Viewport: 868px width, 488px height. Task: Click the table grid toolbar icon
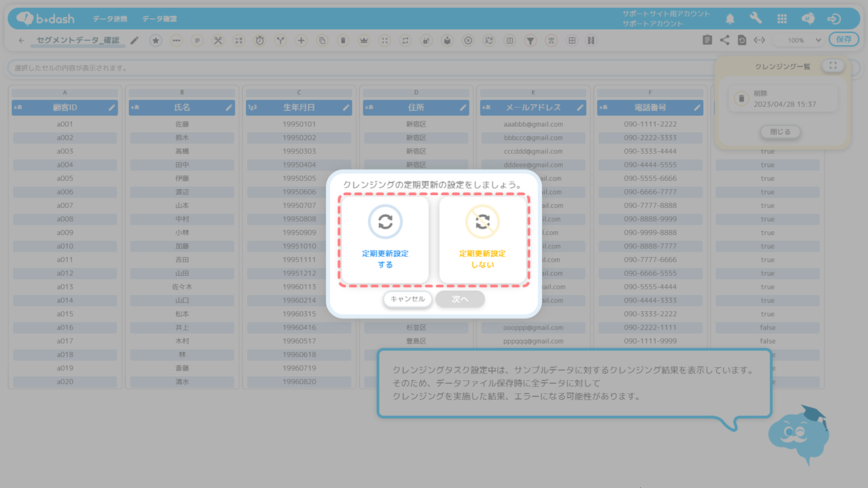point(572,41)
